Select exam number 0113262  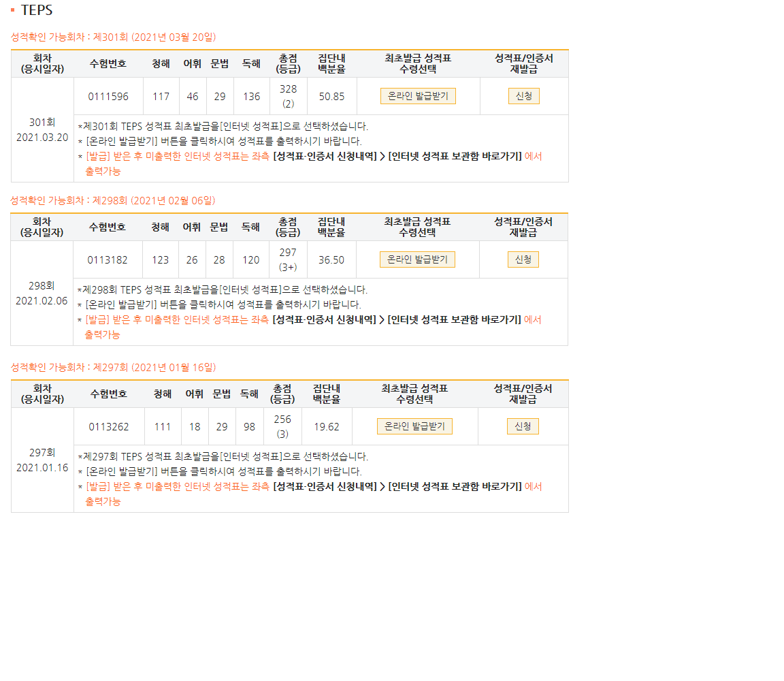(x=108, y=427)
